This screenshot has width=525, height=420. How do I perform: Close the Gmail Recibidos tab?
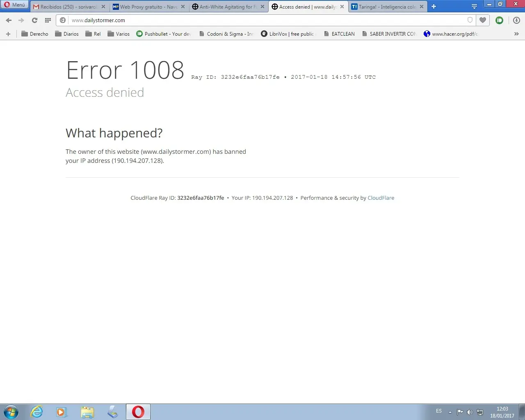tap(103, 7)
